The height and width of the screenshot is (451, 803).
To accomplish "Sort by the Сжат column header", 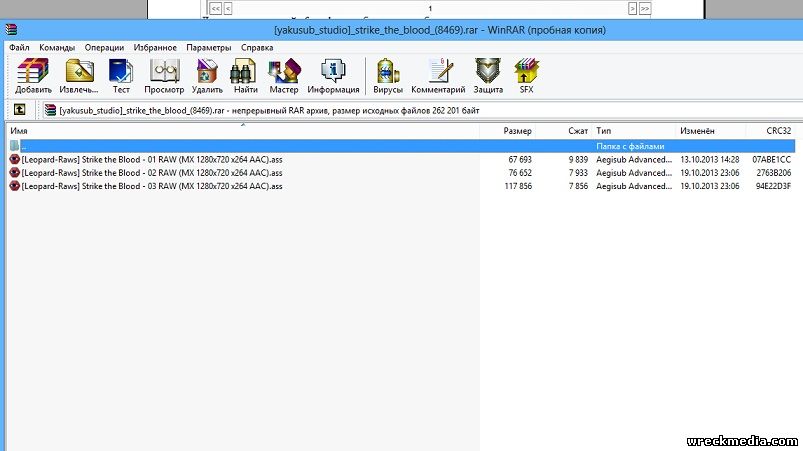I will [564, 131].
